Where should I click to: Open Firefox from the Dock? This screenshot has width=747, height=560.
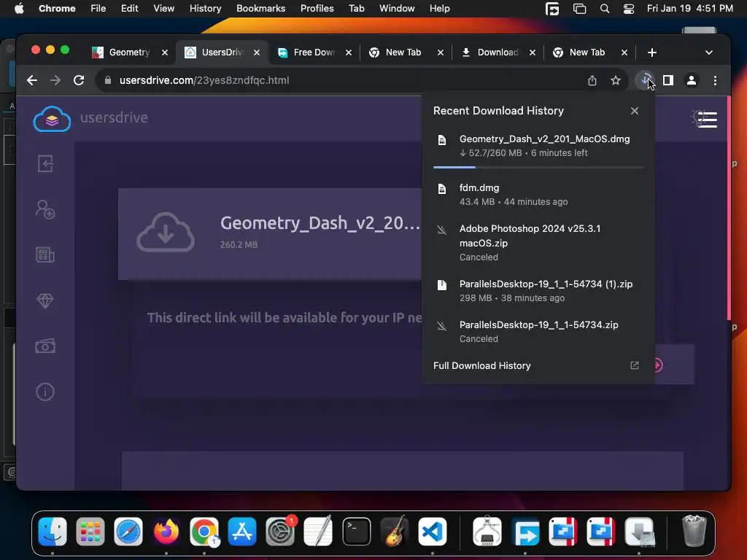click(166, 532)
